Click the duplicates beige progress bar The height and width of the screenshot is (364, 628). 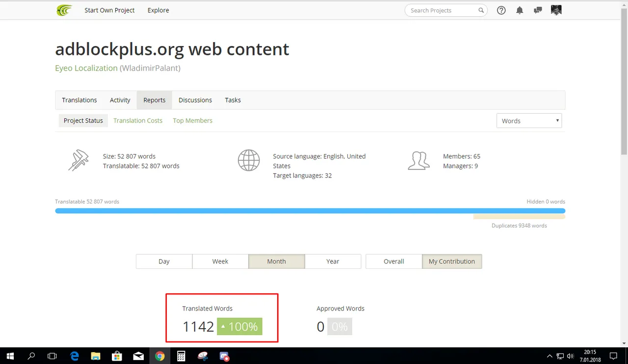click(519, 217)
